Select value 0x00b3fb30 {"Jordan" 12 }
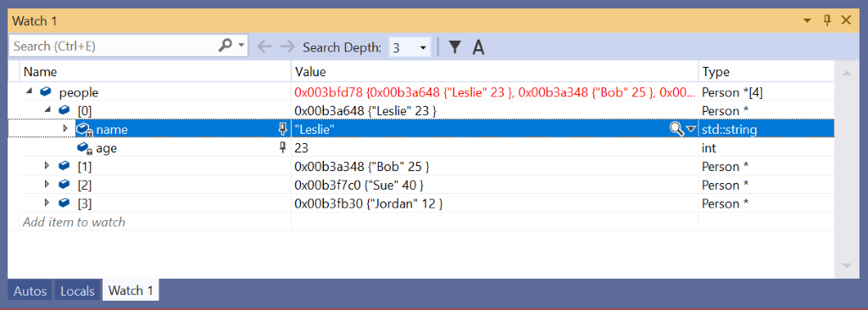Screen dimensions: 868x310 click(x=369, y=203)
